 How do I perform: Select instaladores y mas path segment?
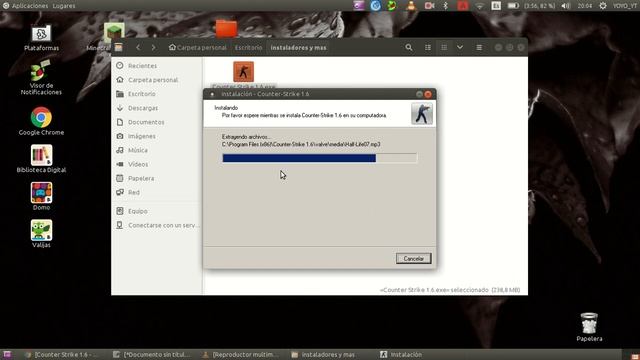pyautogui.click(x=298, y=47)
